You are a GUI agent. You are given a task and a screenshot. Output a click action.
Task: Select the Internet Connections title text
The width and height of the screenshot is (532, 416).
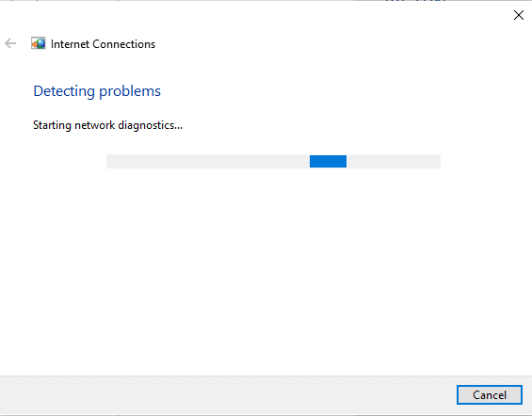pos(103,44)
